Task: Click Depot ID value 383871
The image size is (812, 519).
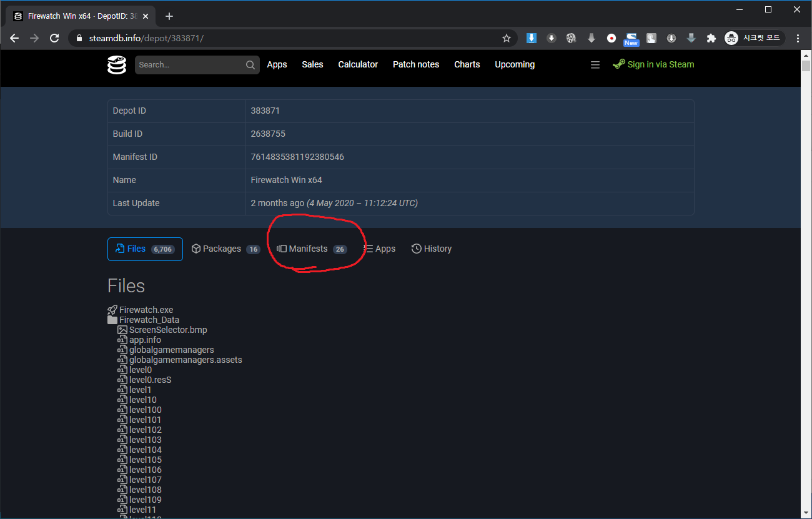Action: [265, 111]
